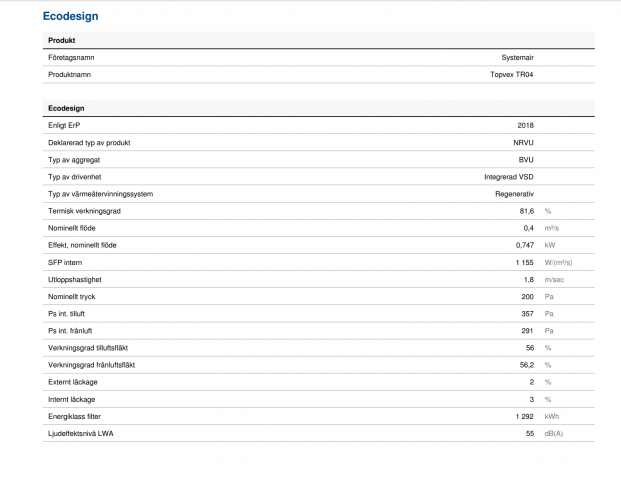
Task: Click the NRVU declared type value
Action: 524,142
